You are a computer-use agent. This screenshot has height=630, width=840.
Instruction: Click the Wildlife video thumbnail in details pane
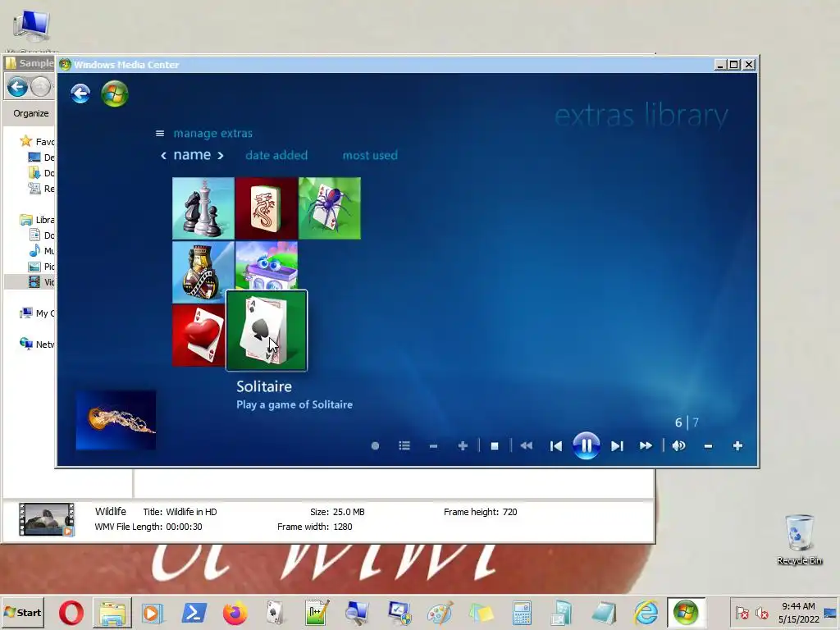(x=47, y=519)
